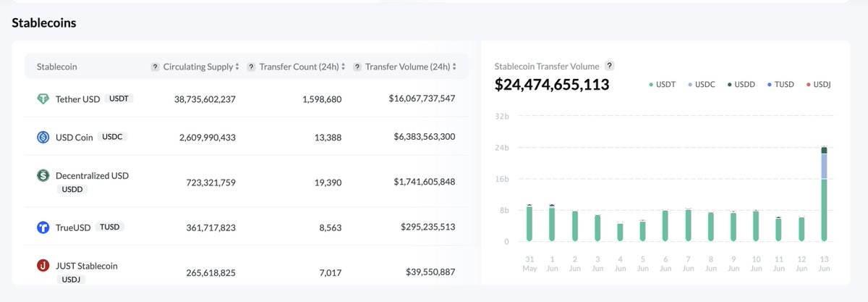Viewport: 868px width, 302px height.
Task: Click the USDC ticker badge
Action: [113, 136]
